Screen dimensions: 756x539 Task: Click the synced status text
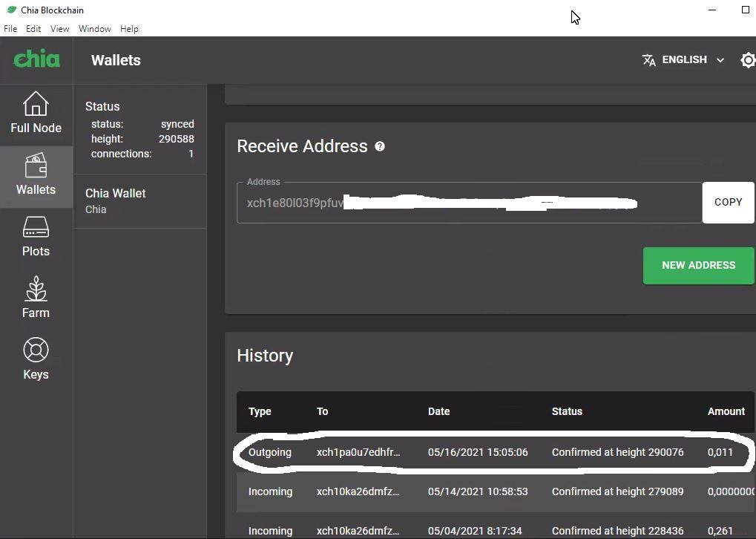(x=177, y=124)
